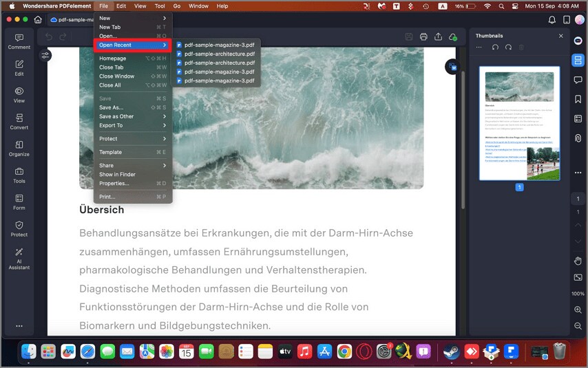
Task: Choose Template from File menu
Action: 133,152
